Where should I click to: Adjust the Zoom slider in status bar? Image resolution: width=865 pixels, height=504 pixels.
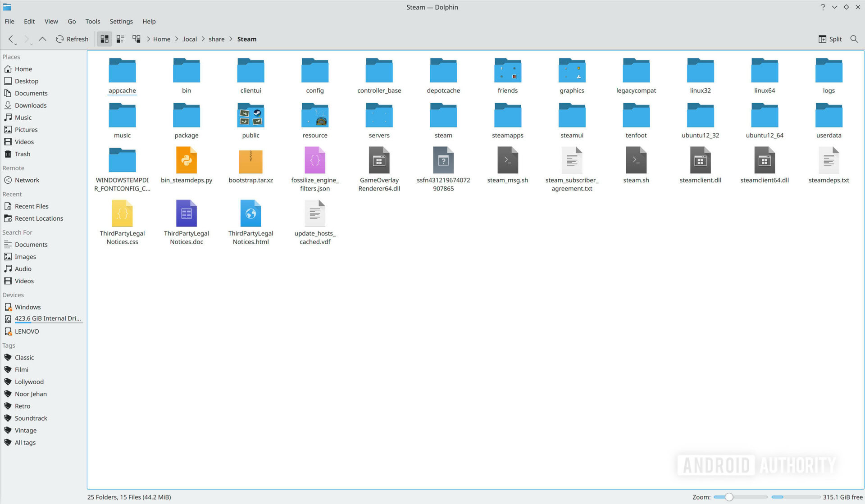[740, 497]
